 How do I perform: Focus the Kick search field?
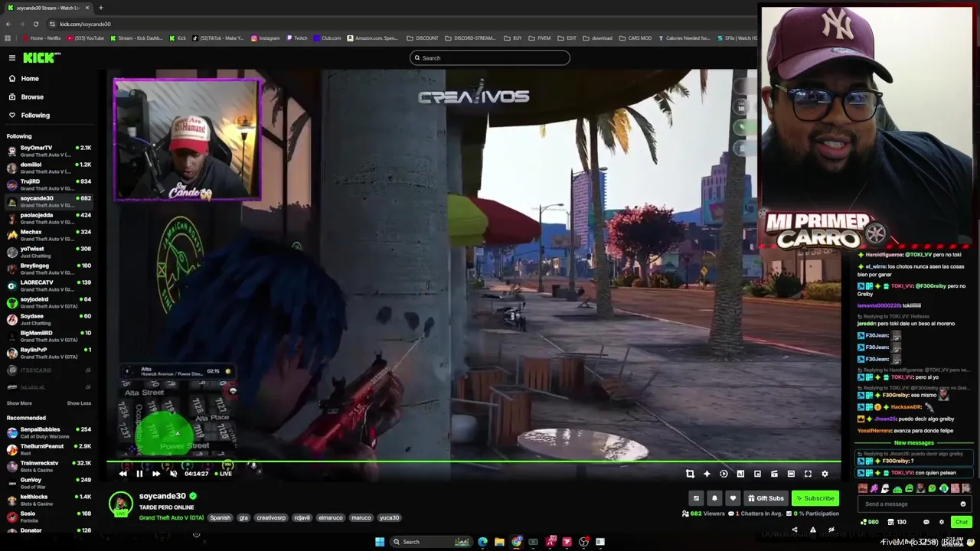coord(490,58)
